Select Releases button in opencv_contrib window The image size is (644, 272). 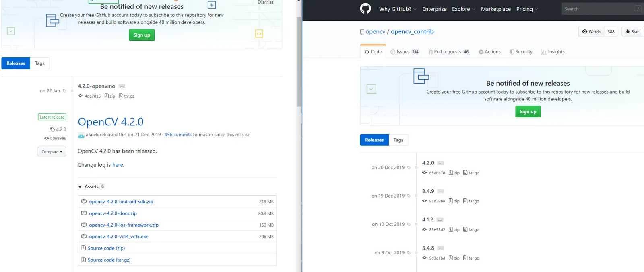(374, 140)
